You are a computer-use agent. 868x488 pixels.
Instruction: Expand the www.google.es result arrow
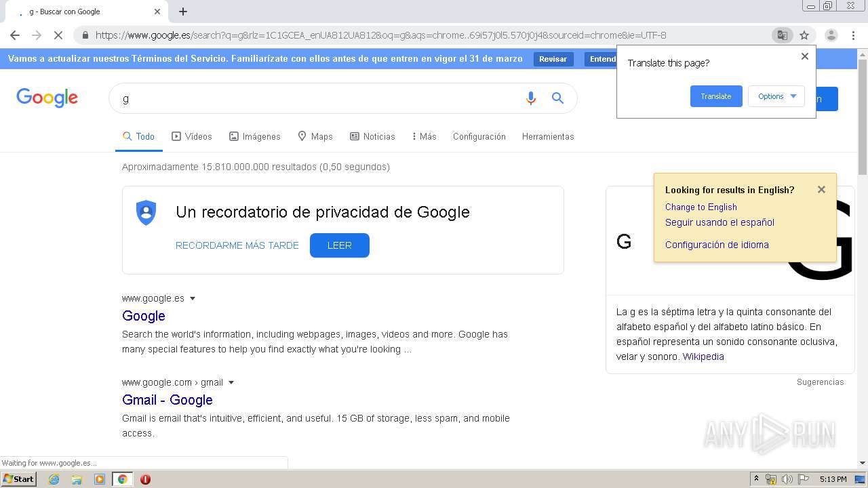[193, 298]
